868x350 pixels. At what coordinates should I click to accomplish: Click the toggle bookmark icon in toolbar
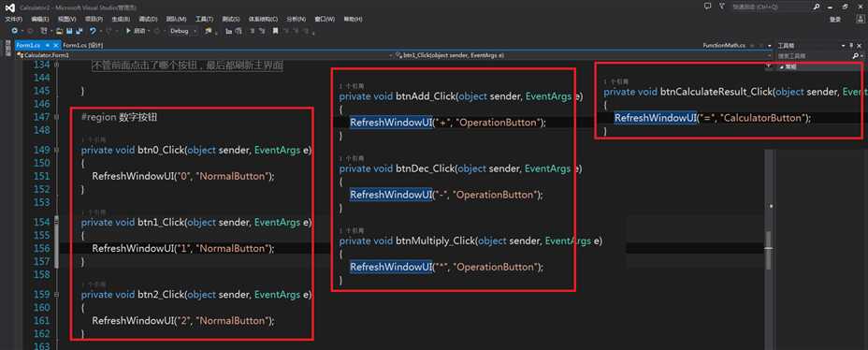(x=275, y=31)
